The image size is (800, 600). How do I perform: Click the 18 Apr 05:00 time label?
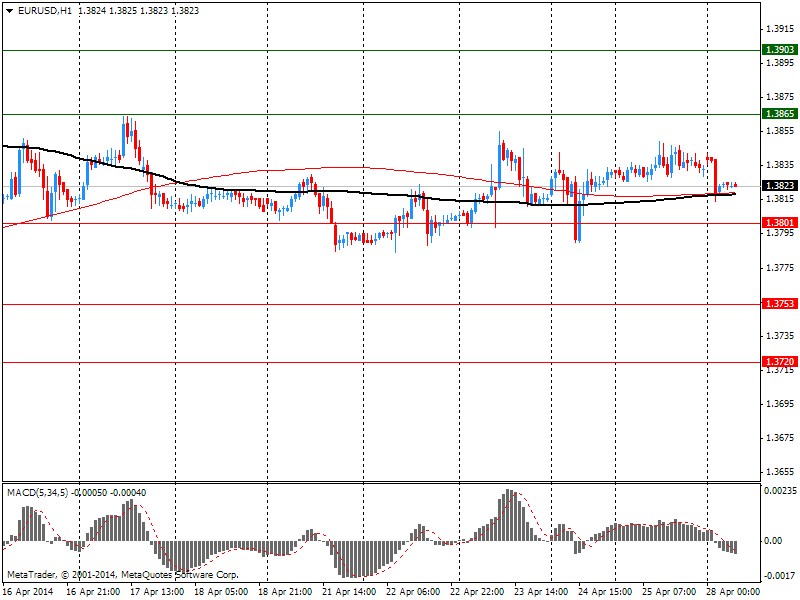tap(221, 592)
